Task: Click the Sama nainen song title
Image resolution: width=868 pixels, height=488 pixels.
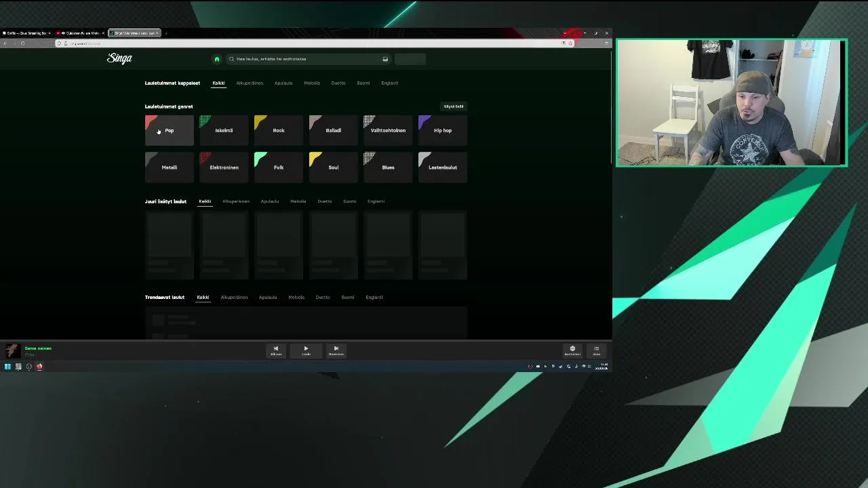Action: [38, 348]
